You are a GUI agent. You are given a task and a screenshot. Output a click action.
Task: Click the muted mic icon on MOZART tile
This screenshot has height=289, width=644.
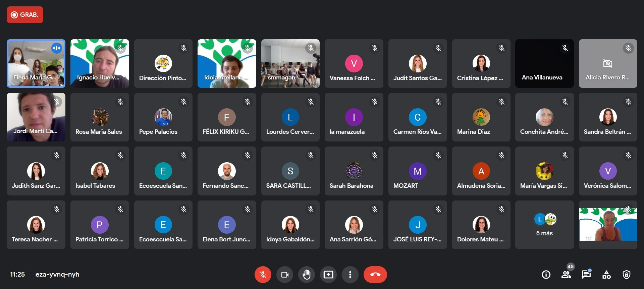[x=438, y=155]
